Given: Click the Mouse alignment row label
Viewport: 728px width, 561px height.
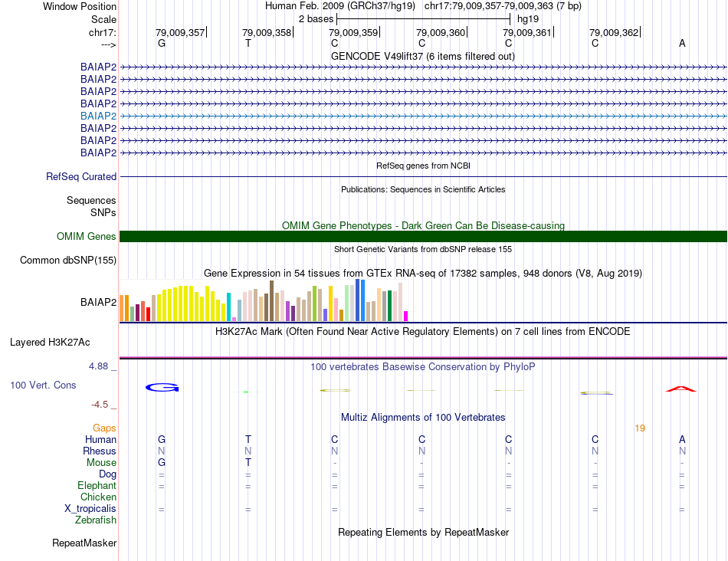Looking at the screenshot, I should tap(101, 463).
